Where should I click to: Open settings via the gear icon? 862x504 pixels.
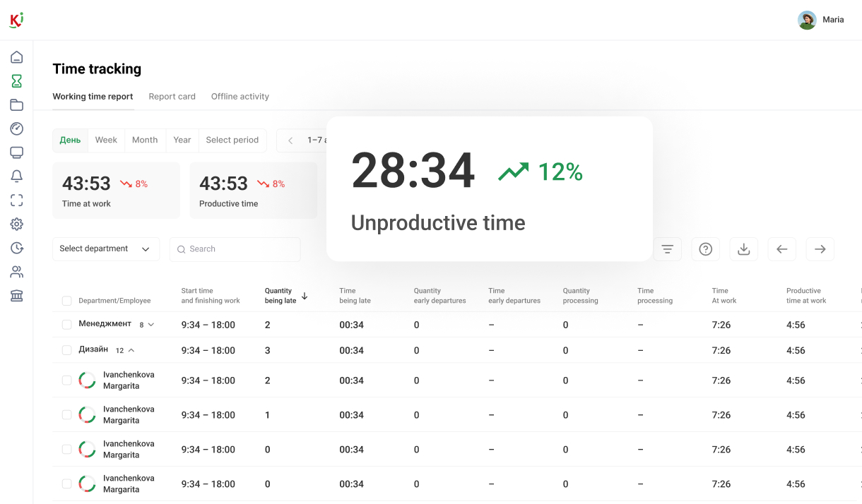[16, 224]
